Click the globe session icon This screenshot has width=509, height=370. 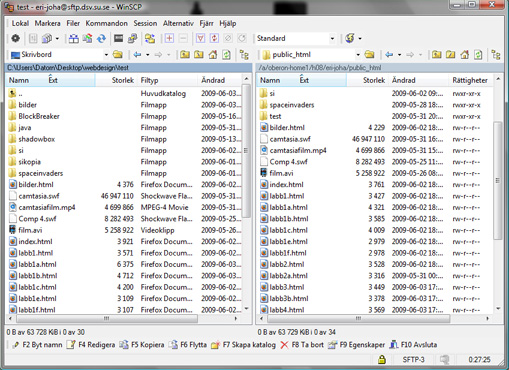click(350, 38)
